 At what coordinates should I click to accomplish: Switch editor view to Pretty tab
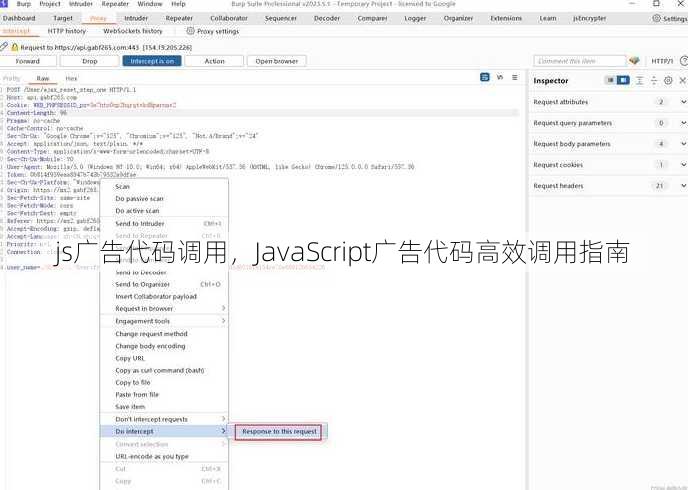[11, 79]
